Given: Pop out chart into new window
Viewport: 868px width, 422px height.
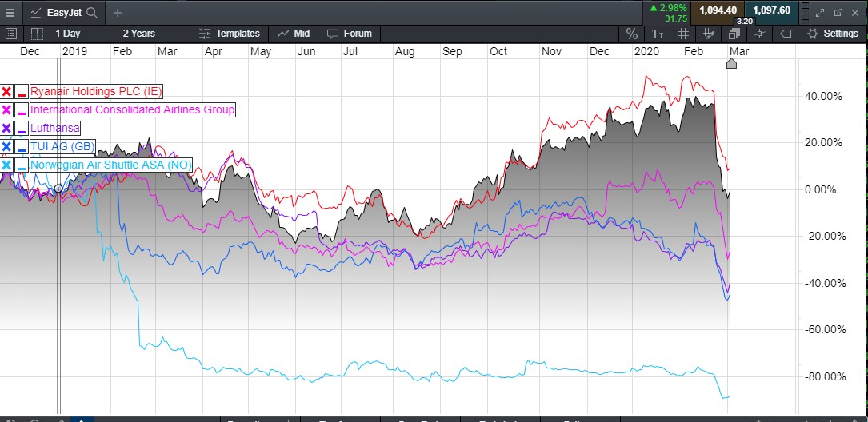Looking at the screenshot, I should coord(838,12).
